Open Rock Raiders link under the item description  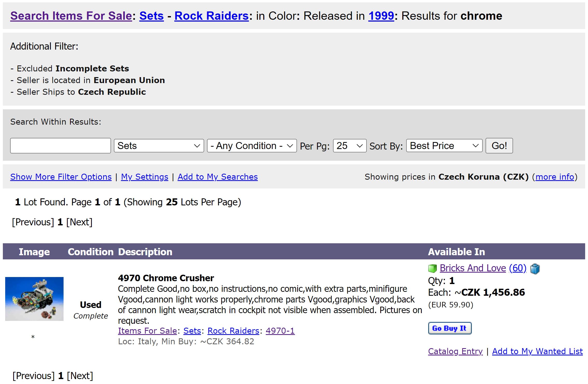click(233, 331)
